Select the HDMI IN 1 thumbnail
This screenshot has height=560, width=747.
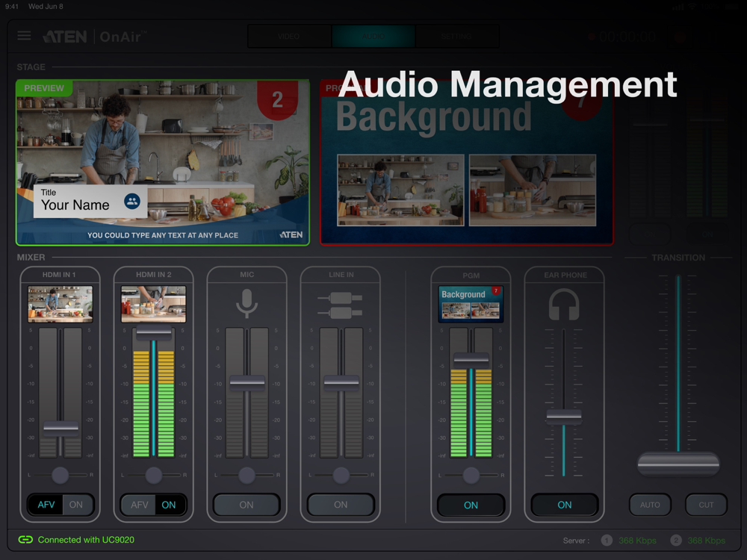pos(60,305)
